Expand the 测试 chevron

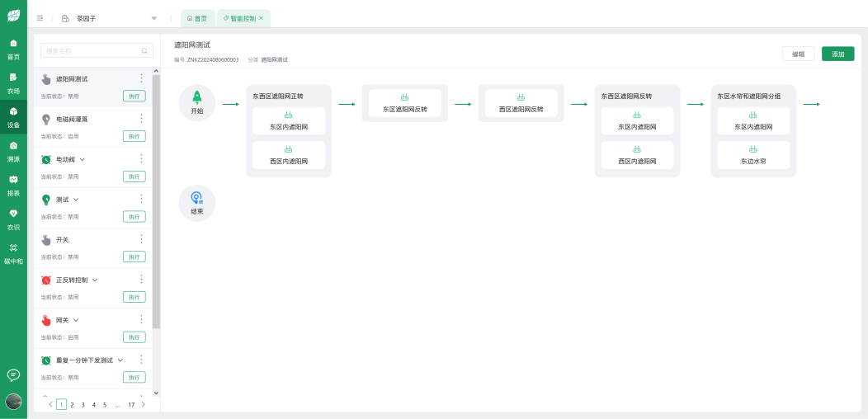(76, 200)
